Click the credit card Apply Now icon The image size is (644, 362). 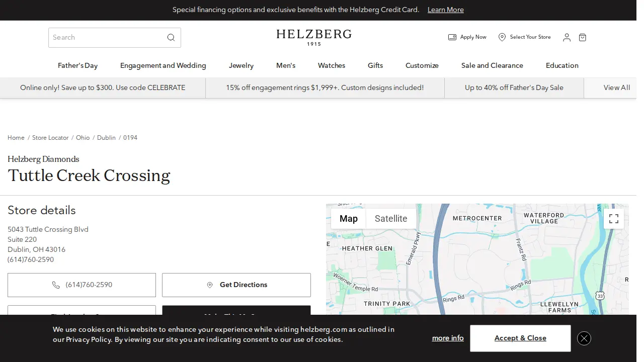click(x=452, y=37)
